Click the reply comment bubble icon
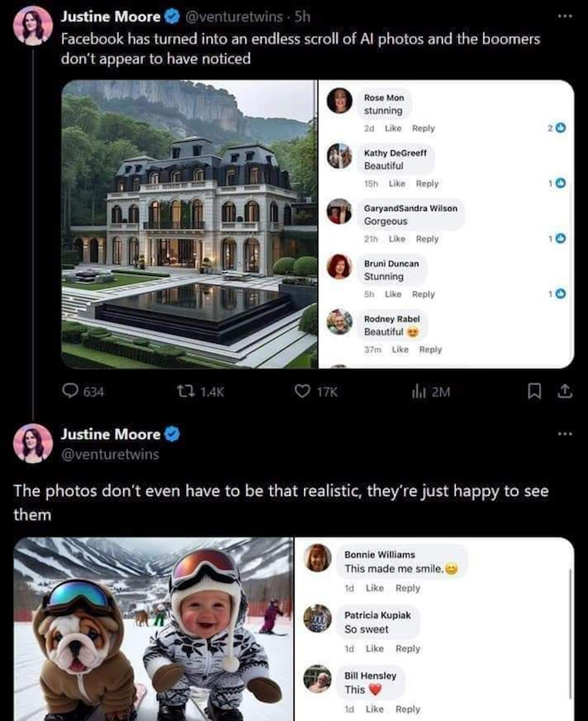588x721 pixels. [70, 391]
